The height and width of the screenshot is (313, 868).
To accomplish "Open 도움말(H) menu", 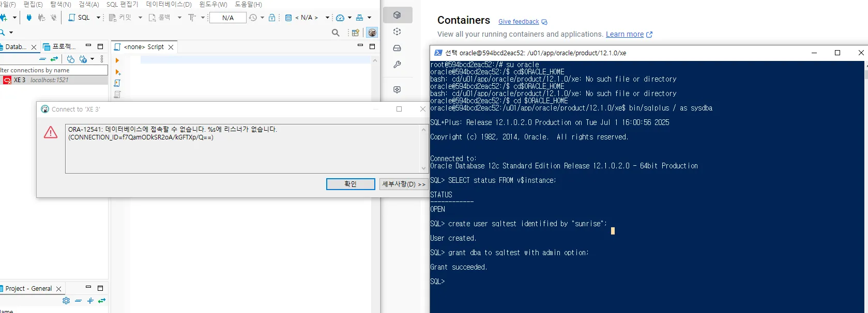I will pyautogui.click(x=248, y=4).
